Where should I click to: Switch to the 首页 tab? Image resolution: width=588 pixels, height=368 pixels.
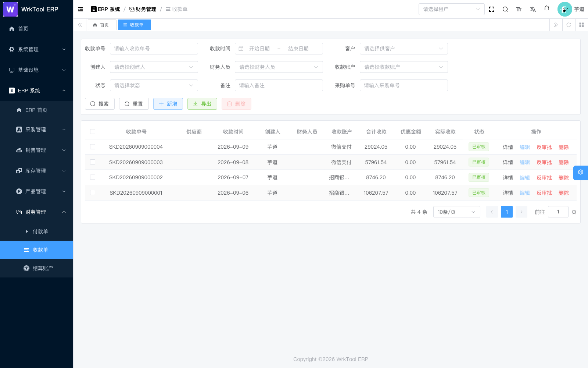pyautogui.click(x=102, y=25)
